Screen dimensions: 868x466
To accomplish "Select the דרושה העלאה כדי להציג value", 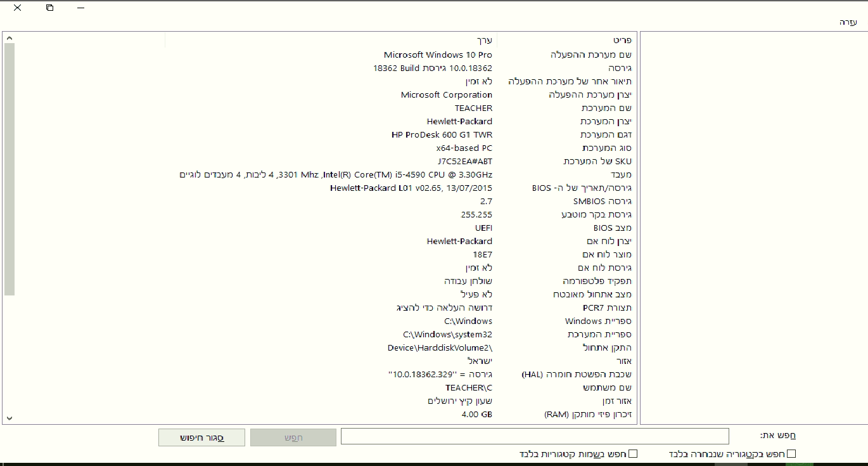I will [x=444, y=308].
